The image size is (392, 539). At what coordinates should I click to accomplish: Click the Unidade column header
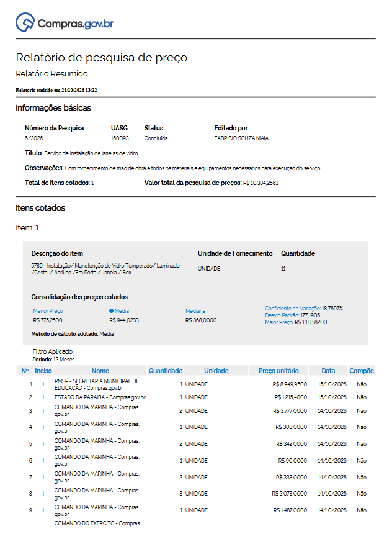click(216, 371)
